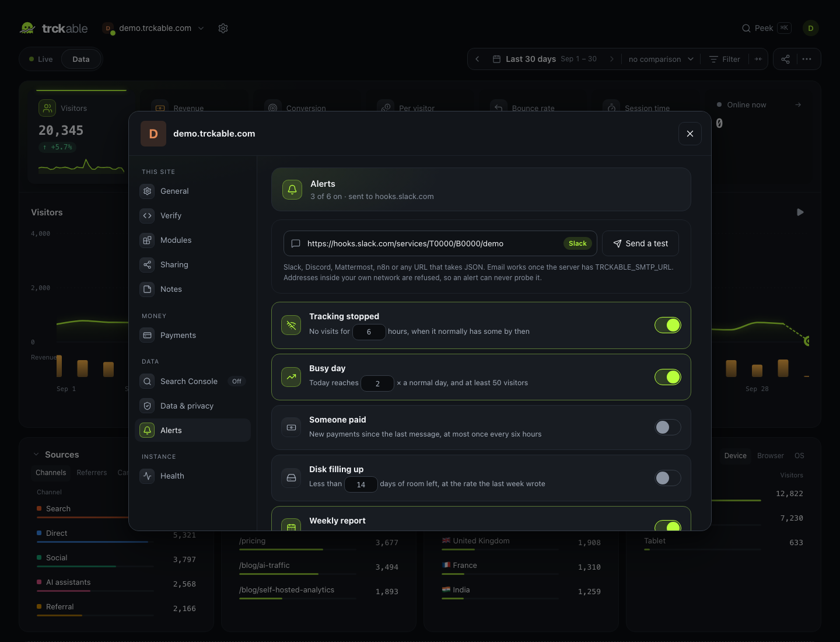Close the site settings dialog
The width and height of the screenshot is (840, 642).
pos(690,134)
